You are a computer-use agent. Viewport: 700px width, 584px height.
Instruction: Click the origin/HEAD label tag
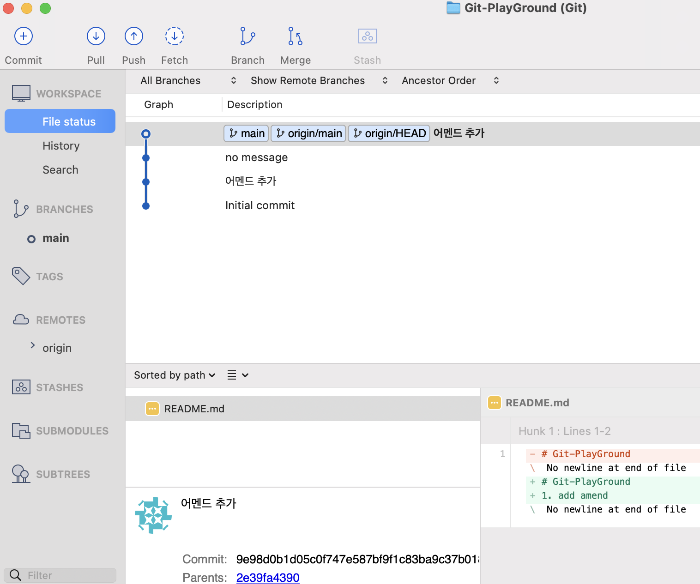coord(389,133)
